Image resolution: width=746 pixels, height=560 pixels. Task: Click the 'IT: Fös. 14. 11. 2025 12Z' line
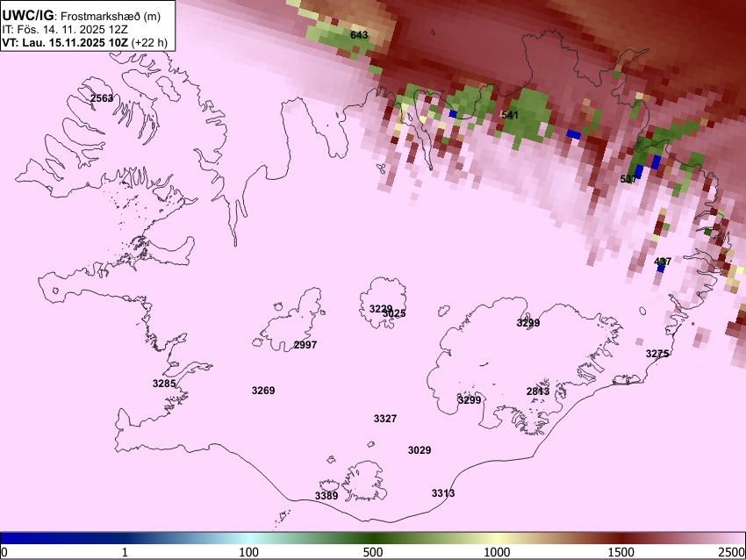[64, 30]
